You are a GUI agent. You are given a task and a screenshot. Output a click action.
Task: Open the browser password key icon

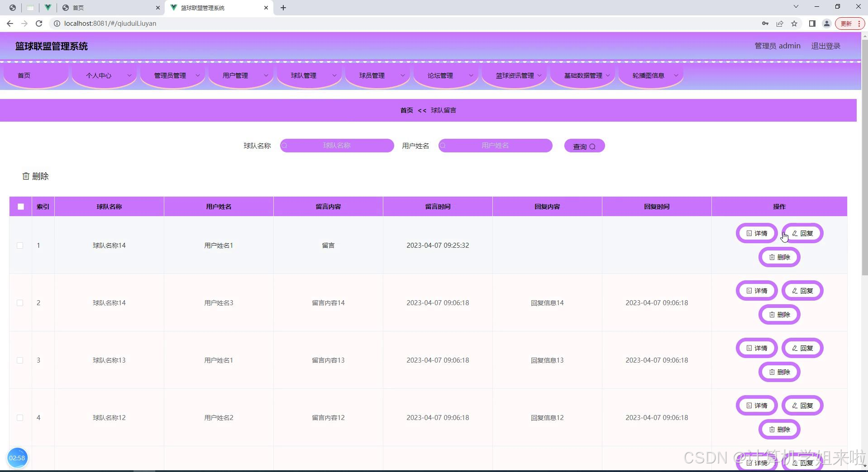click(x=765, y=24)
